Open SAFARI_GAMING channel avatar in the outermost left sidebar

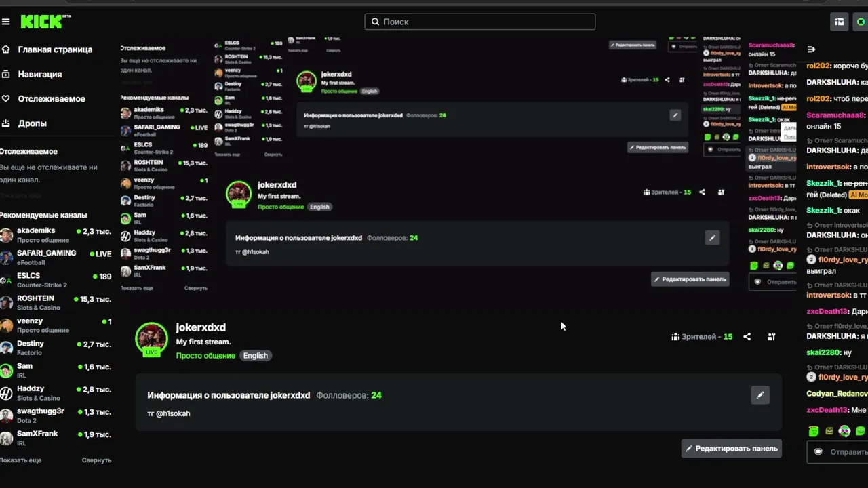pyautogui.click(x=6, y=258)
